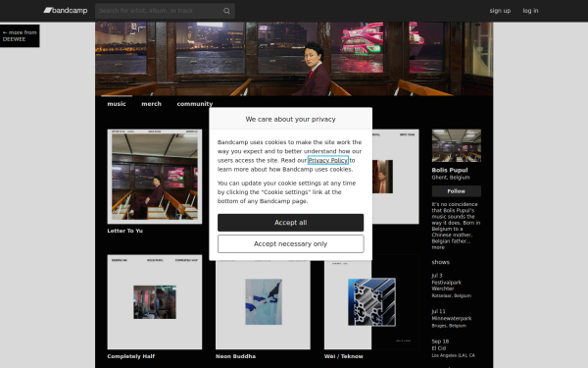The width and height of the screenshot is (588, 368).
Task: Open the Jul 3 Festivalpark Werchter show
Action: click(x=451, y=286)
